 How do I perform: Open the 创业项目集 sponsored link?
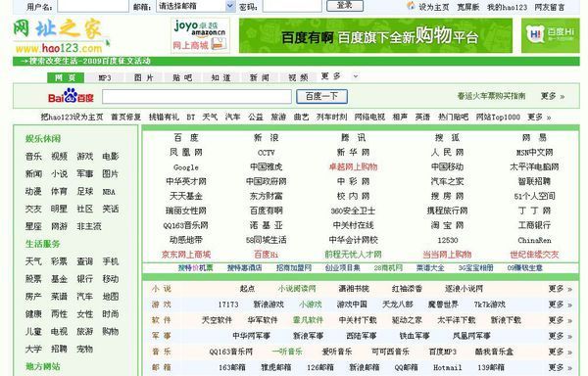tap(342, 268)
